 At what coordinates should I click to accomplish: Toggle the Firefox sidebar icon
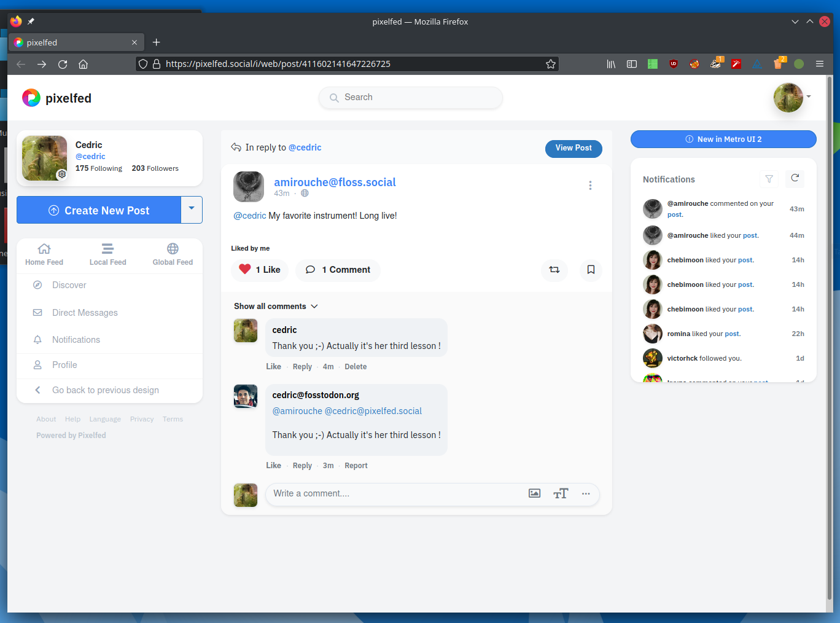point(632,64)
